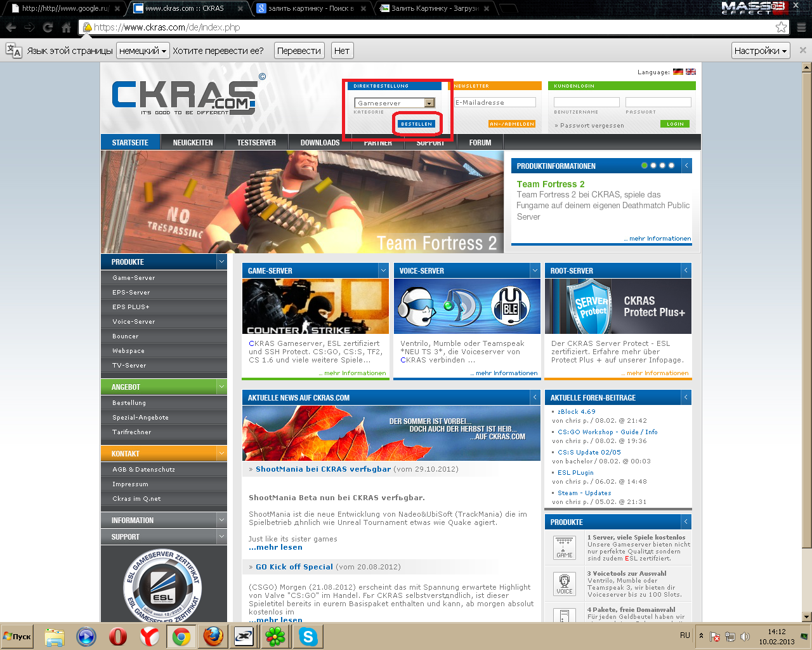Collapse the PRODUKTE sidebar section
The image size is (812, 650).
point(221,262)
